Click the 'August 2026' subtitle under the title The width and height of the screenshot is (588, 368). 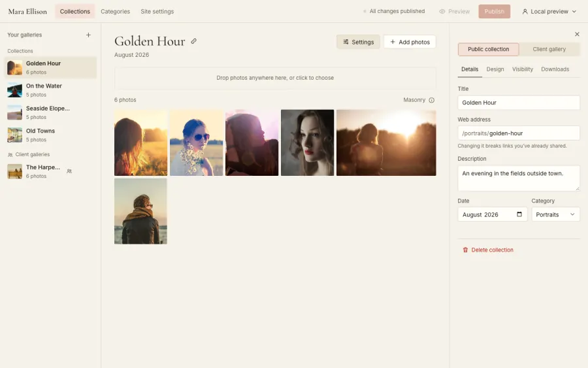pos(131,55)
